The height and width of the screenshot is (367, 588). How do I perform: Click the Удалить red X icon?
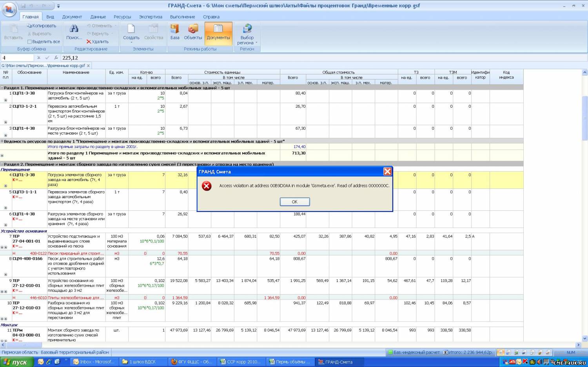tap(89, 42)
